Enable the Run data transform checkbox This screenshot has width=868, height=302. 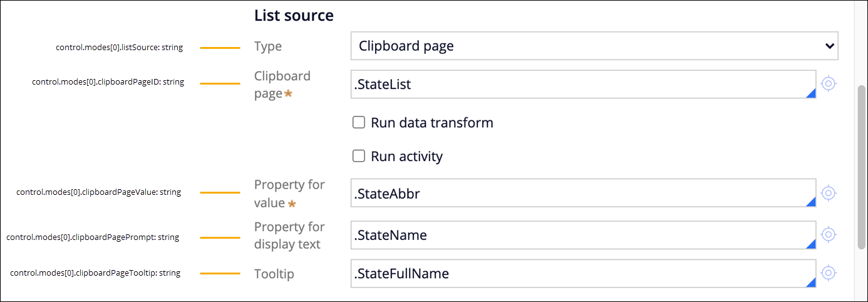[359, 123]
